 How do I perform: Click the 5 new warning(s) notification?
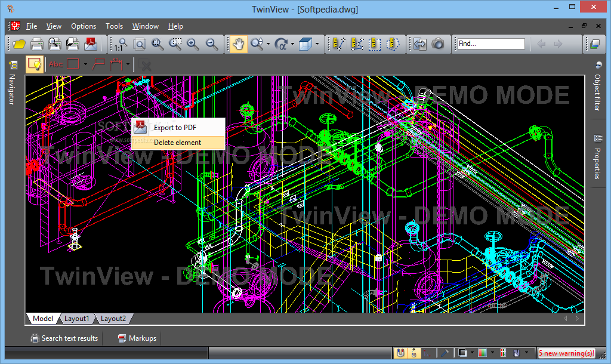(x=566, y=353)
